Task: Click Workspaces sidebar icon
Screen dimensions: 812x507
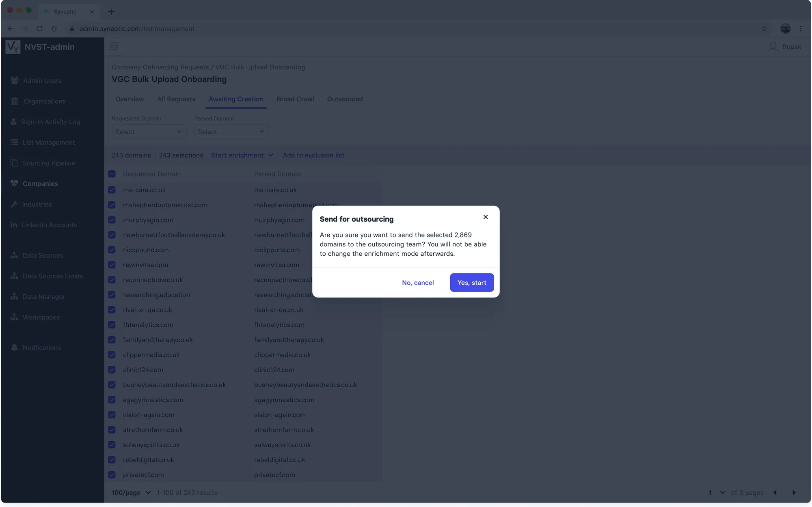Action: (14, 317)
